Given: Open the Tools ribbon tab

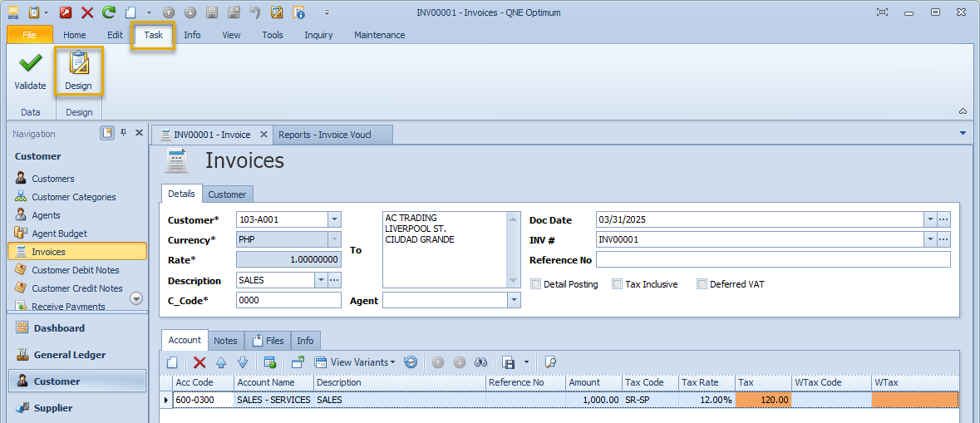Looking at the screenshot, I should [273, 35].
